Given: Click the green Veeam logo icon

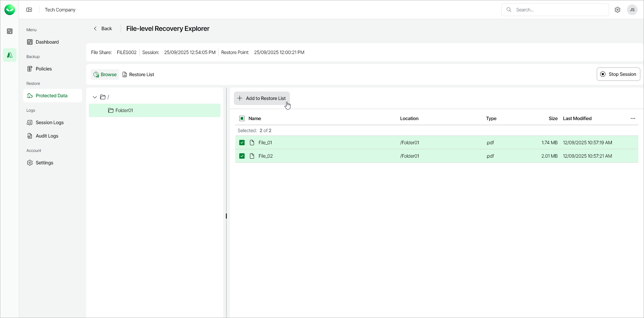Looking at the screenshot, I should click(x=10, y=10).
